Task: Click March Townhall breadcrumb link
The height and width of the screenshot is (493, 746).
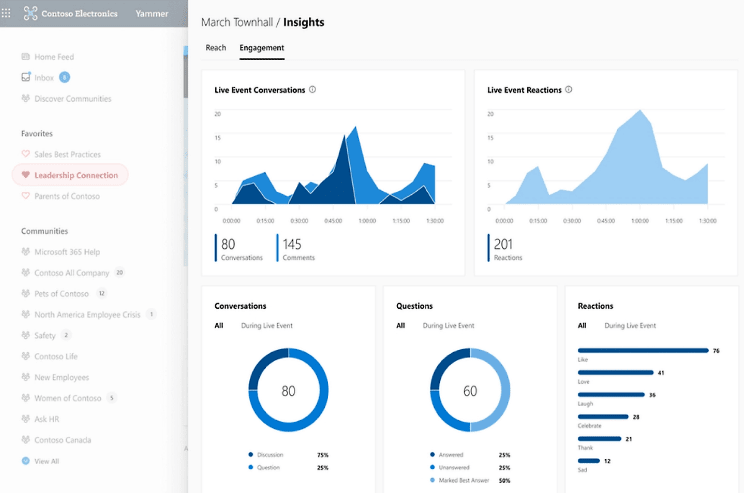Action: pyautogui.click(x=237, y=22)
